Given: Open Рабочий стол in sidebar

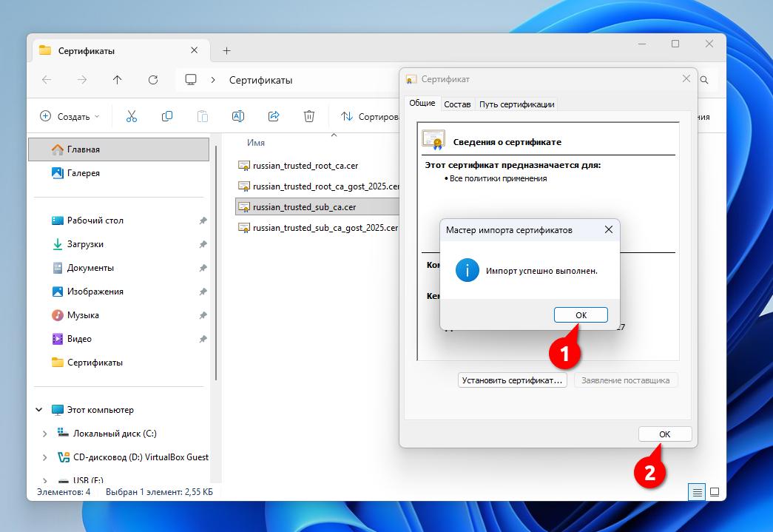Looking at the screenshot, I should click(95, 220).
